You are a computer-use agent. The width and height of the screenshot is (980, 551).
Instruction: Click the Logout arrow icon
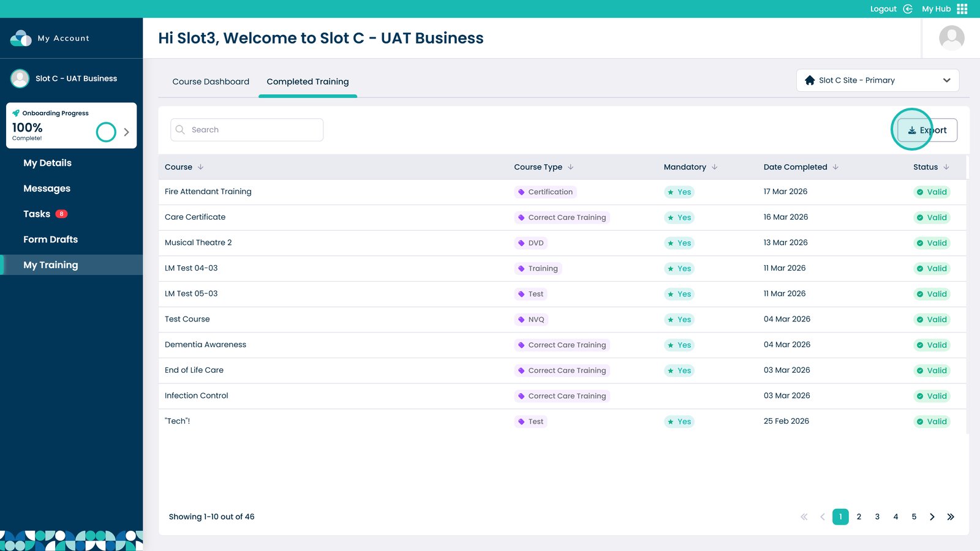click(908, 9)
